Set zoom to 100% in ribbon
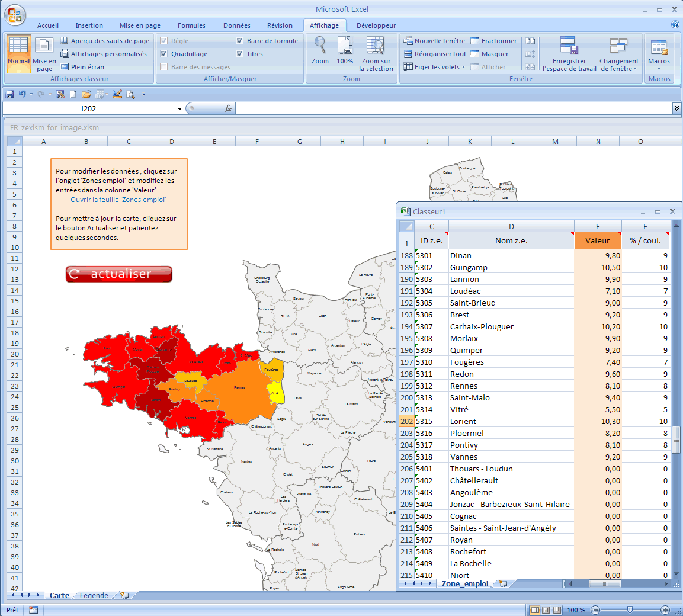The height and width of the screenshot is (616, 683). [345, 51]
